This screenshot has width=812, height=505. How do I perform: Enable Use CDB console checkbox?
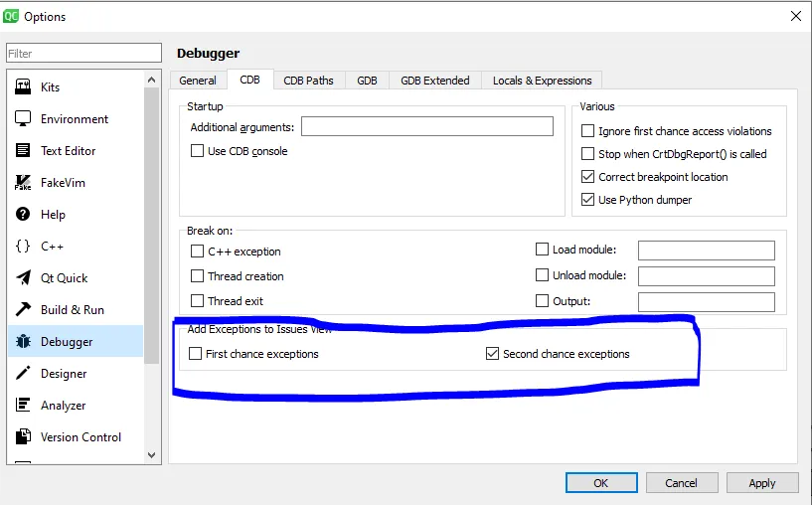[x=197, y=151]
